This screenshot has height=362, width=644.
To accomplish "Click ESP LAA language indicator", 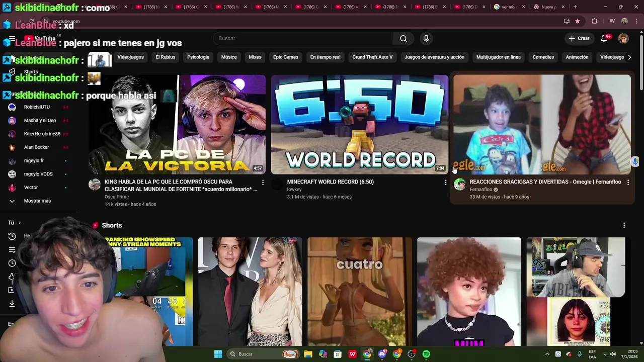I will (x=592, y=354).
